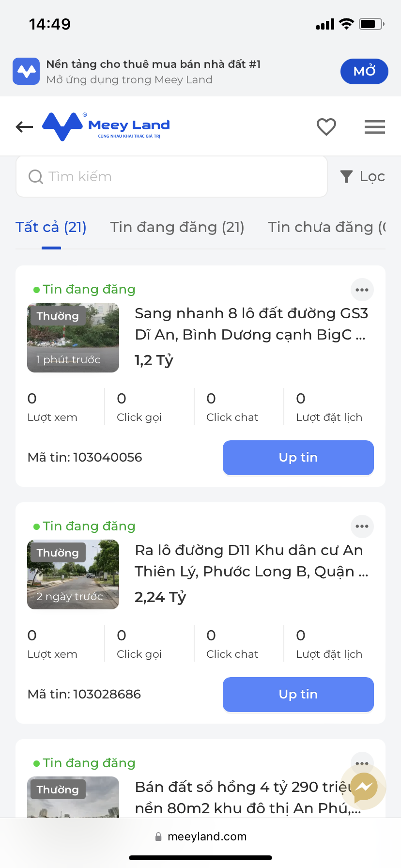The height and width of the screenshot is (868, 401).
Task: Switch to the Tin đang đăng (21) tab
Action: pos(177,227)
